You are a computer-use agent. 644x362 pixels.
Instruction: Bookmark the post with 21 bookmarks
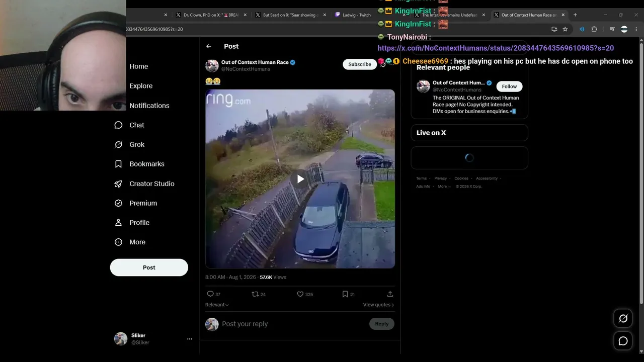coord(345,294)
